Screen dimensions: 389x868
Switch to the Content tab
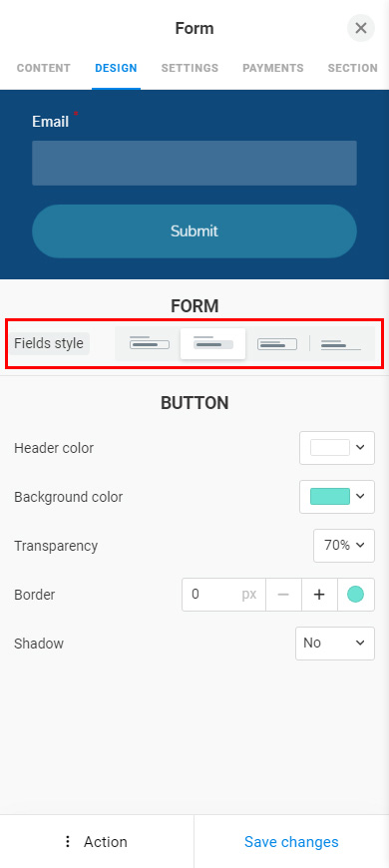[x=44, y=68]
